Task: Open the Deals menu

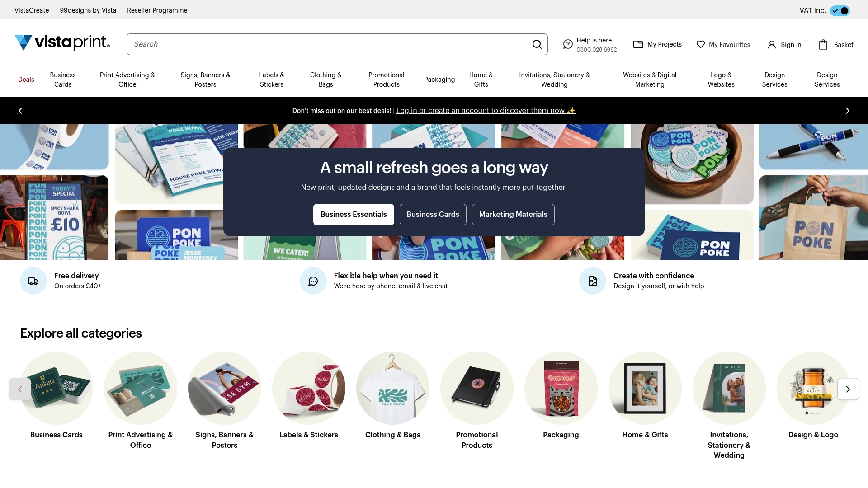Action: 26,80
